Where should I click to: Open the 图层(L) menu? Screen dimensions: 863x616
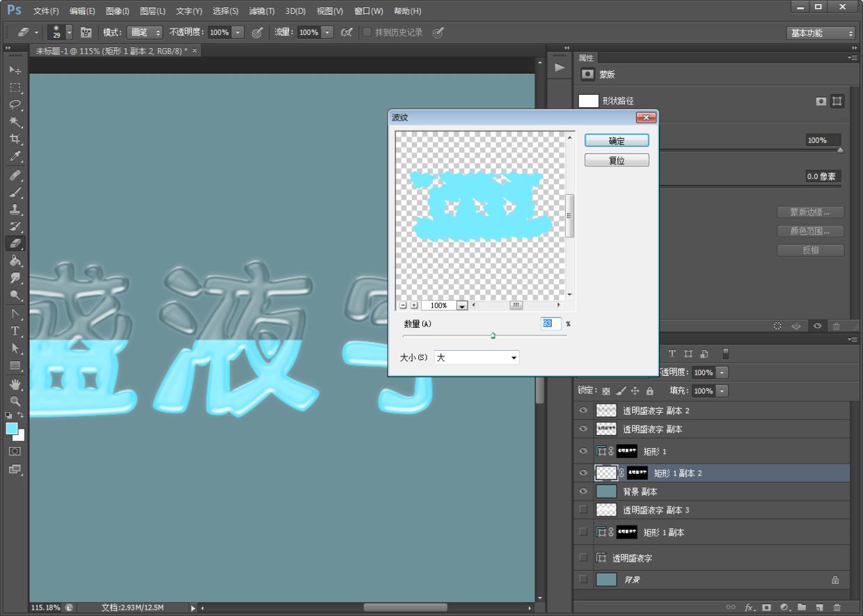click(x=152, y=11)
